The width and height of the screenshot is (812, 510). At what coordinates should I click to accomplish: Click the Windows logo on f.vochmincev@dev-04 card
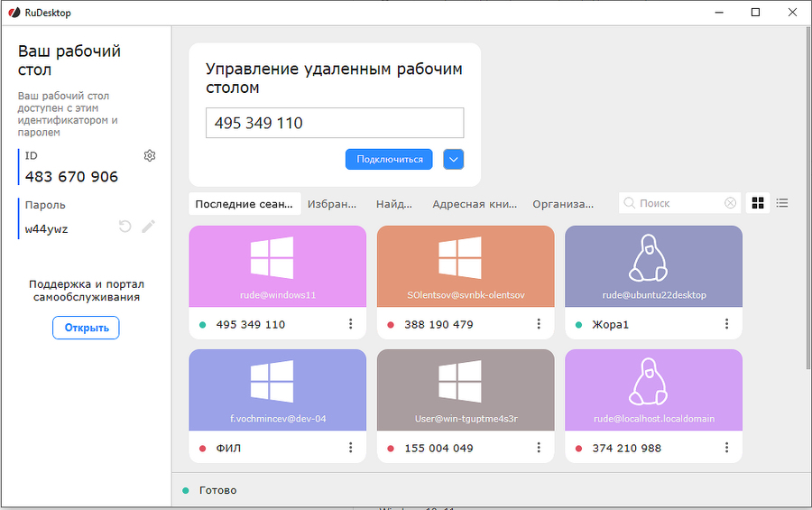[x=272, y=382]
